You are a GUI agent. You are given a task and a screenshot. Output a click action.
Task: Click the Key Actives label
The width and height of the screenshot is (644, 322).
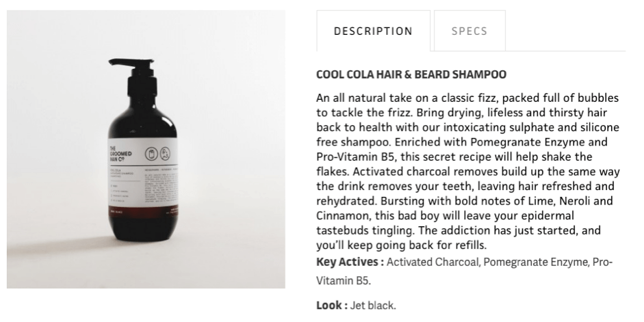coord(349,263)
